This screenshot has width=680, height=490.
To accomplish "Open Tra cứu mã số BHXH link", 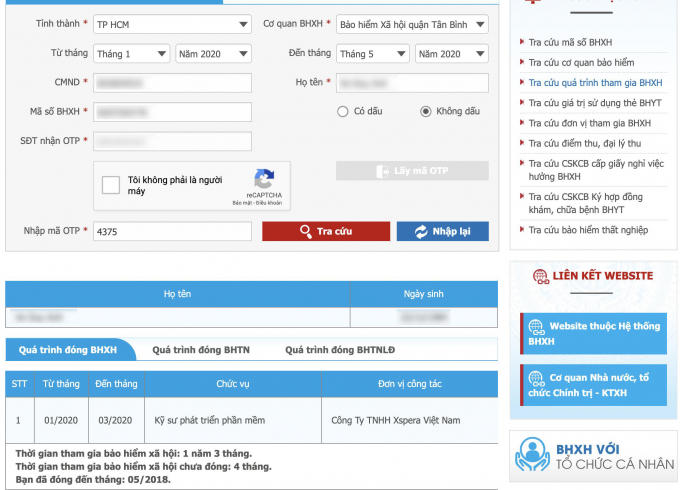I will [570, 42].
